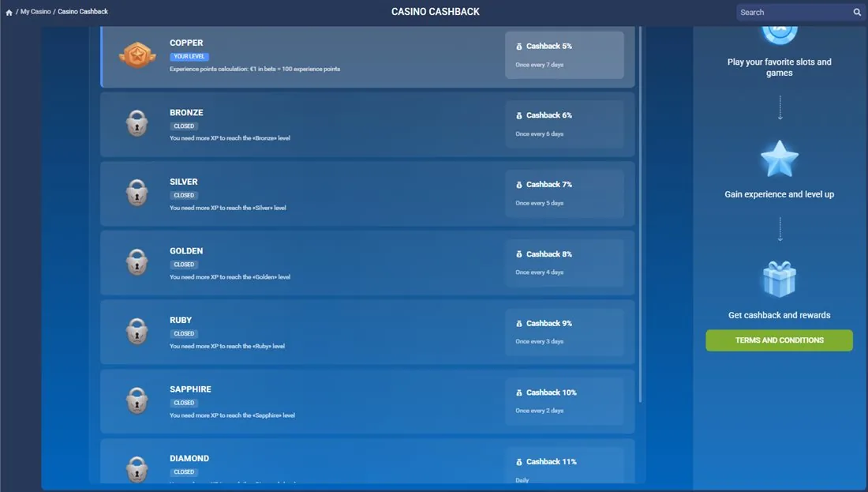868x492 pixels.
Task: Select the GOLDEN level title
Action: (186, 251)
